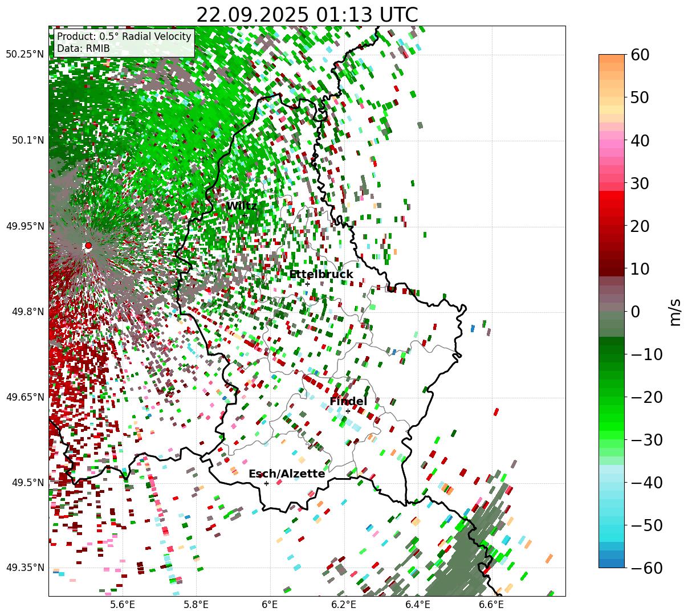
Task: Click the Ettelbruck location cross marker
Action: (307, 284)
